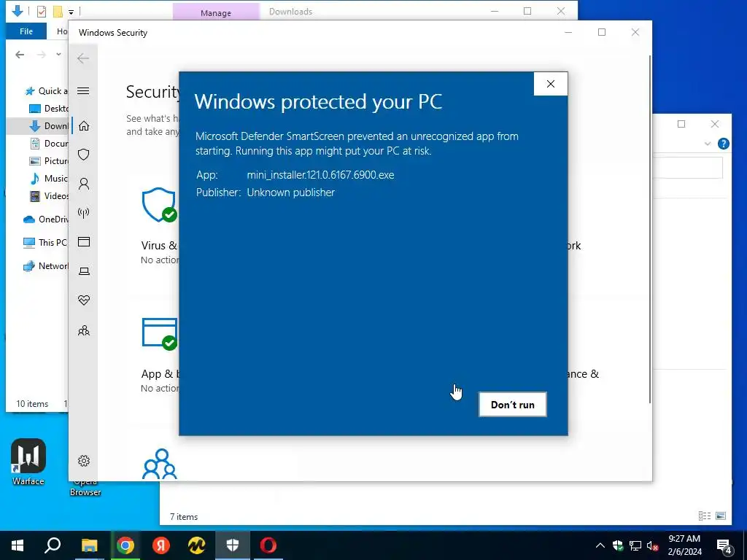Select Downloads in File Explorer navigation pane
This screenshot has width=747, height=560.
point(49,126)
